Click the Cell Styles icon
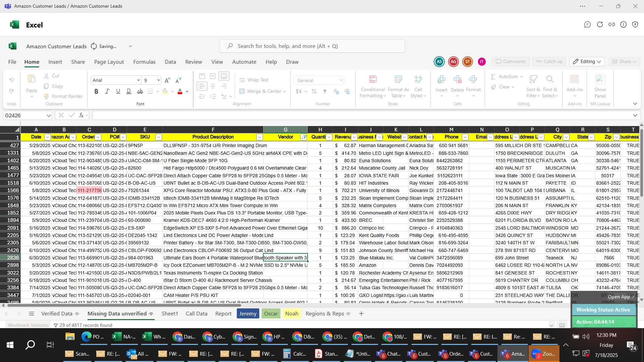644x362 pixels. [418, 79]
